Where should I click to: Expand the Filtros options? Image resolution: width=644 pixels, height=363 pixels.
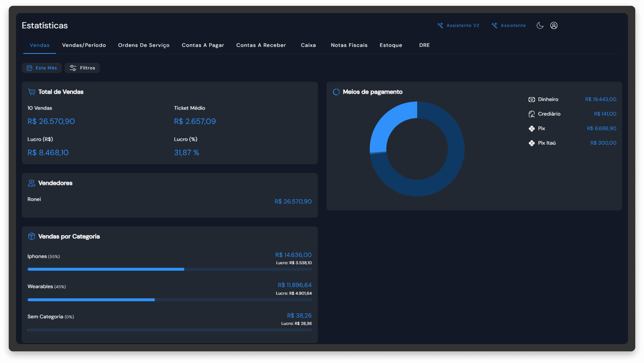(82, 68)
